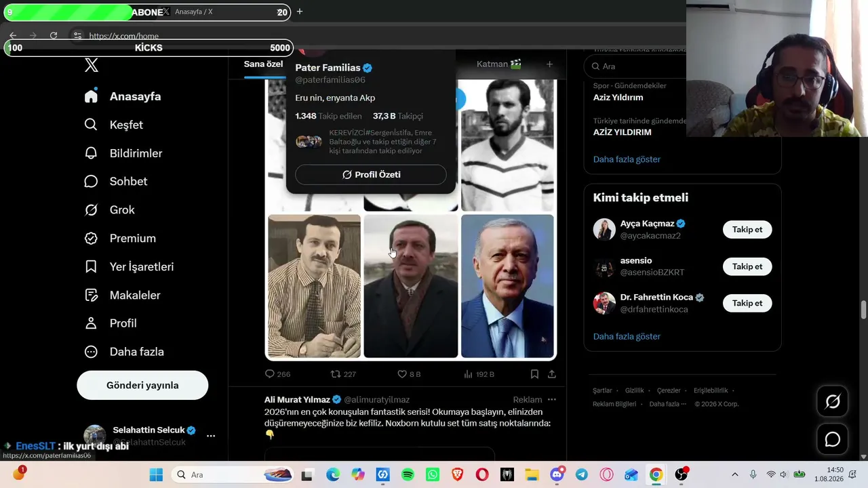The height and width of the screenshot is (488, 868).
Task: Follow asensio with Takip et
Action: click(747, 266)
